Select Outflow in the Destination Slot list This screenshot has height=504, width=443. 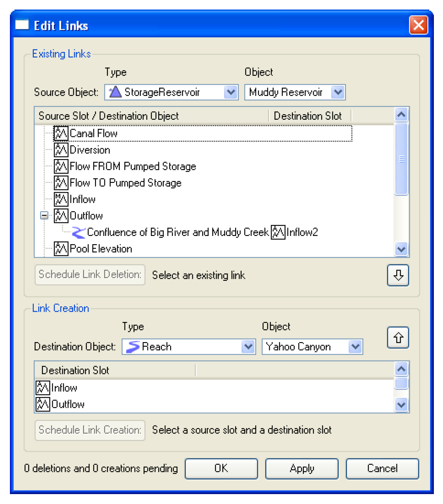pos(67,404)
